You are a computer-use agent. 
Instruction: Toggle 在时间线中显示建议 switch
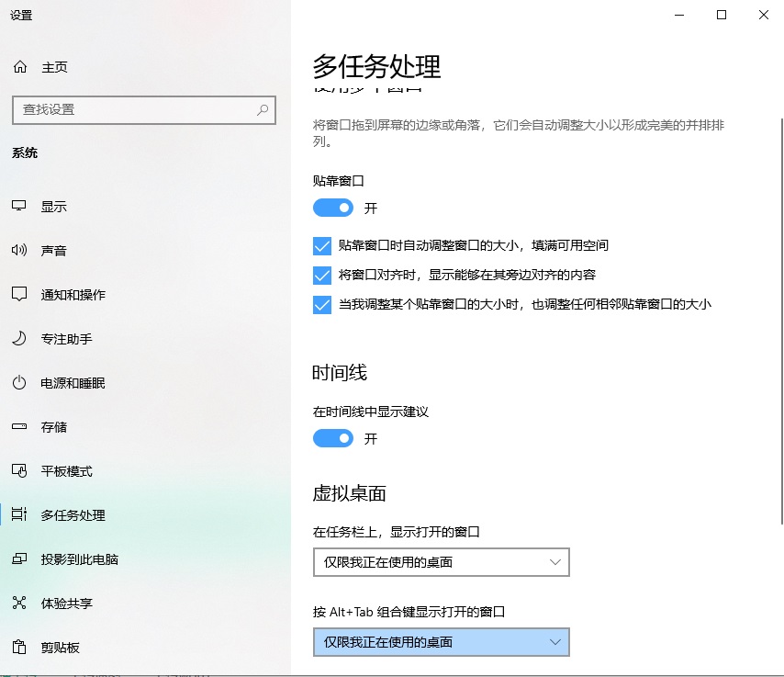[333, 438]
